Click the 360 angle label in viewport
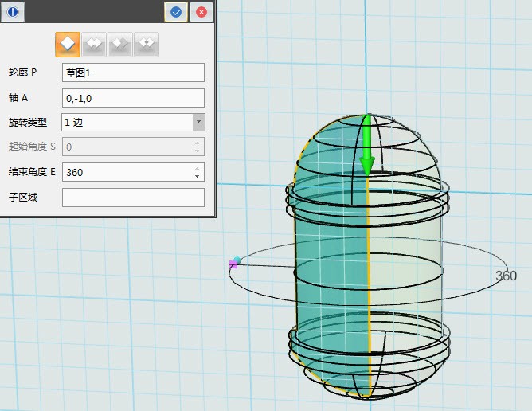 pos(506,276)
